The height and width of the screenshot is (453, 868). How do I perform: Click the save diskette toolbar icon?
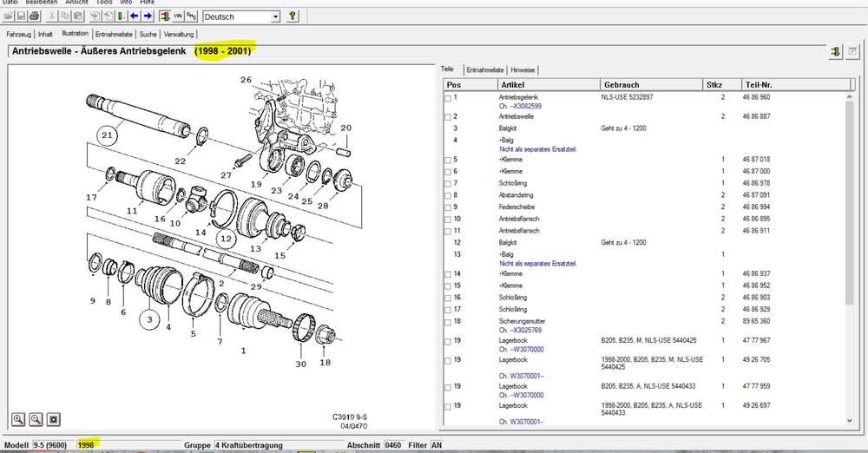[21, 16]
